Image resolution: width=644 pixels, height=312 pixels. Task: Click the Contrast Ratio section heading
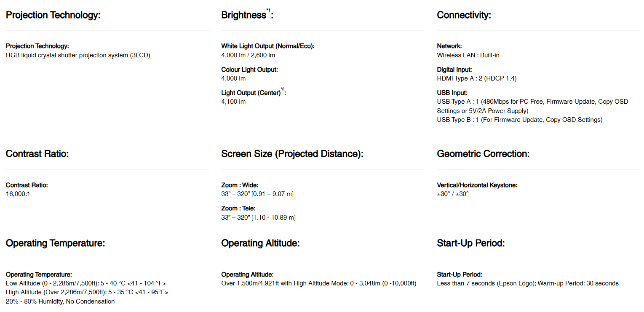click(x=37, y=154)
